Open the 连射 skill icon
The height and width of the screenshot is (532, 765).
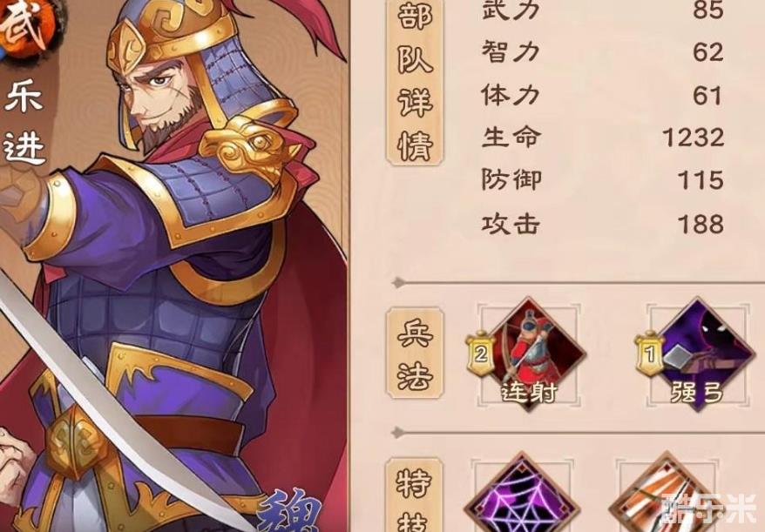pyautogui.click(x=530, y=354)
